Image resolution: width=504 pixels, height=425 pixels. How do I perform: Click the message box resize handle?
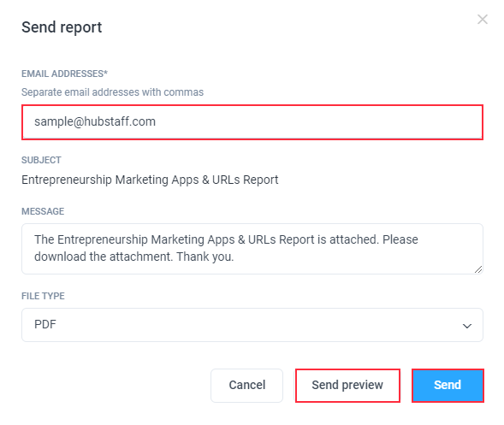click(x=478, y=269)
